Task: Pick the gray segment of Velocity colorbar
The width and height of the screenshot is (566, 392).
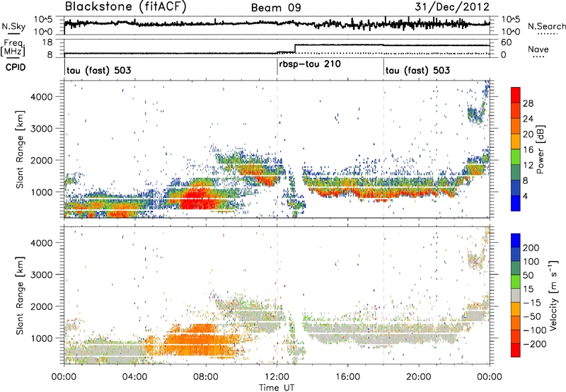Action: [516, 295]
